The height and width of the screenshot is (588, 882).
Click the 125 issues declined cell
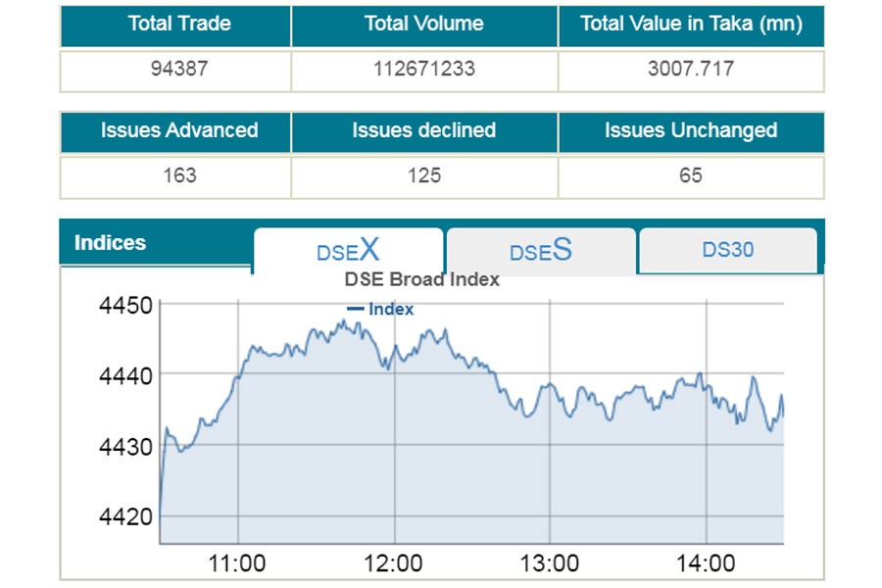point(423,175)
